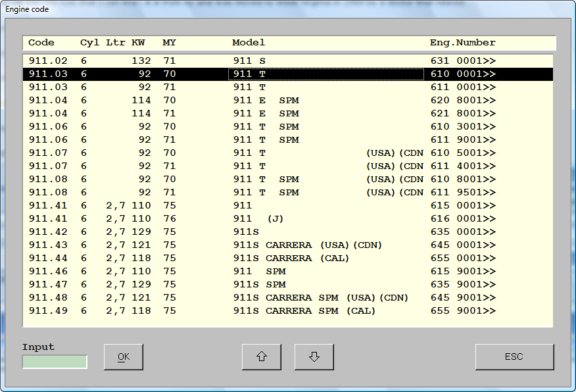
Task: Select row 911.49 911S CARRERA SPM (CAL)
Action: tap(287, 311)
